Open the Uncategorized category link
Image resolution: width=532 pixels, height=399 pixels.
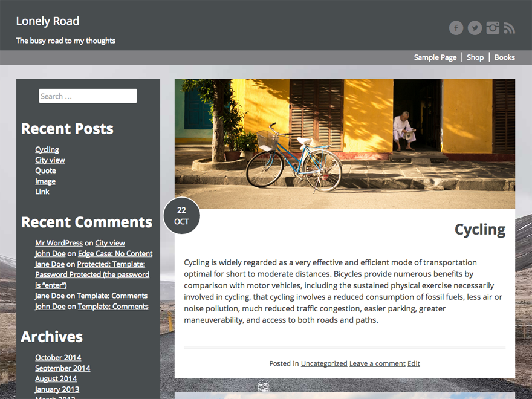(324, 363)
